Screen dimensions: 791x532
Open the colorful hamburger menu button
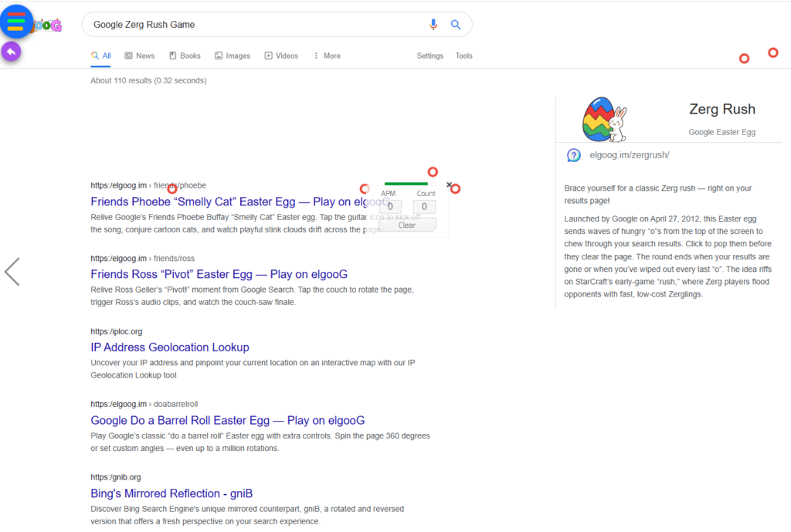pyautogui.click(x=16, y=21)
